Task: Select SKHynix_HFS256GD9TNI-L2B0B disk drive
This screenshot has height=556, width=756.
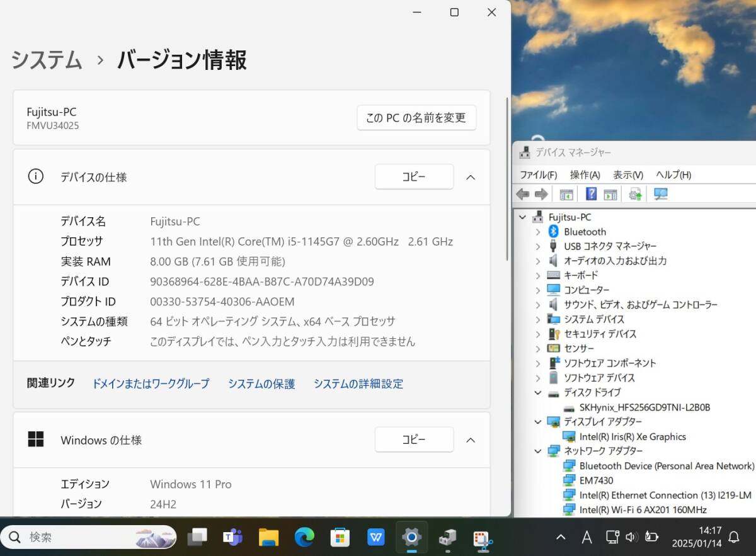Action: coord(644,407)
